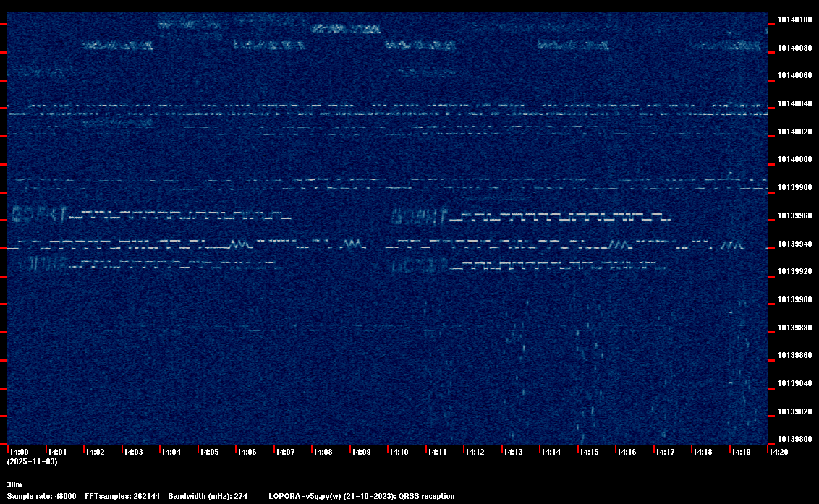819x504 pixels.
Task: Click the 10140080 frequency label
Action: [x=795, y=48]
